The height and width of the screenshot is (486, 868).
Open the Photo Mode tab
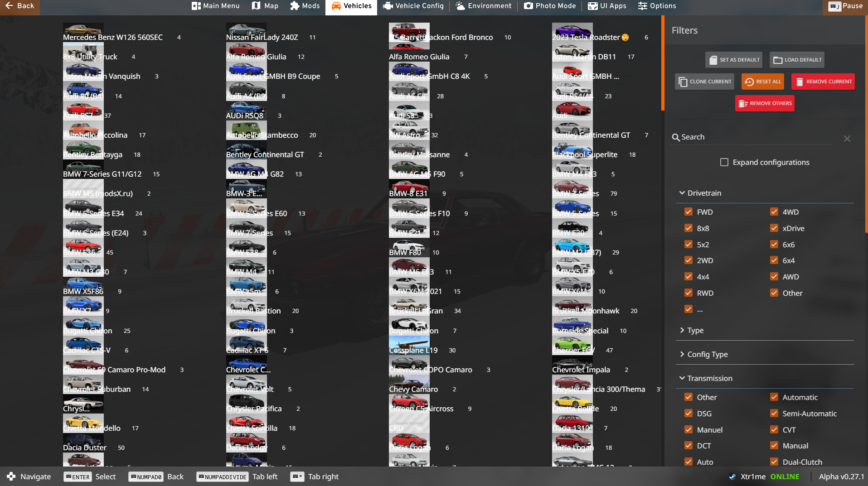[x=550, y=6]
